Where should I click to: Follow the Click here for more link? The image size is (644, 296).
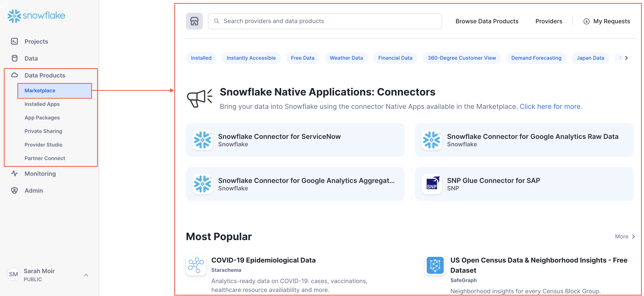(551, 107)
